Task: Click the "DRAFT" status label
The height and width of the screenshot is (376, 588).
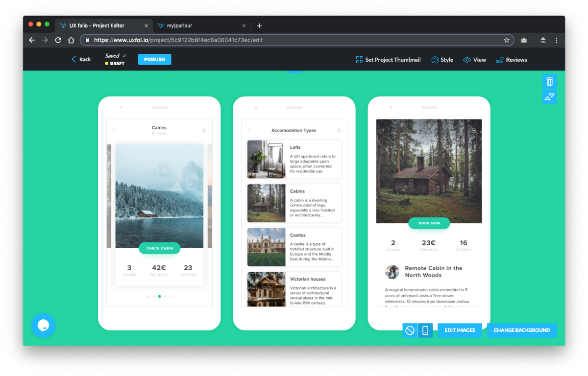Action: (x=118, y=64)
